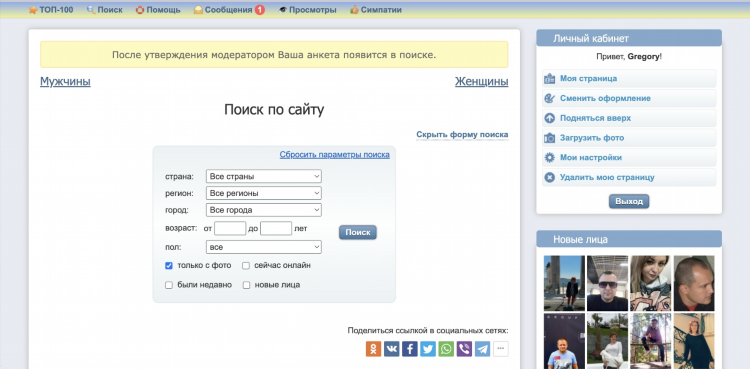The height and width of the screenshot is (369, 750).
Task: Share link via VK icon
Action: 392,349
